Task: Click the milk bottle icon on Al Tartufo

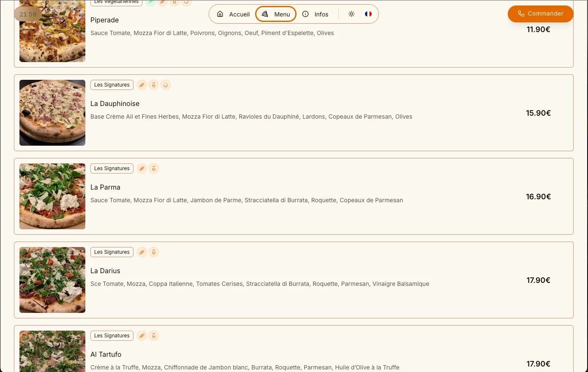Action: pyautogui.click(x=154, y=336)
